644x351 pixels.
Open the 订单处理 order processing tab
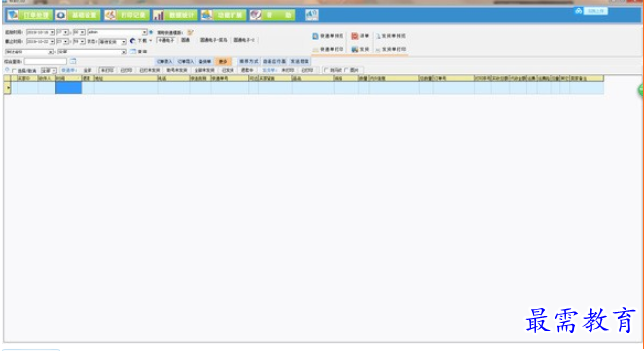tap(29, 16)
